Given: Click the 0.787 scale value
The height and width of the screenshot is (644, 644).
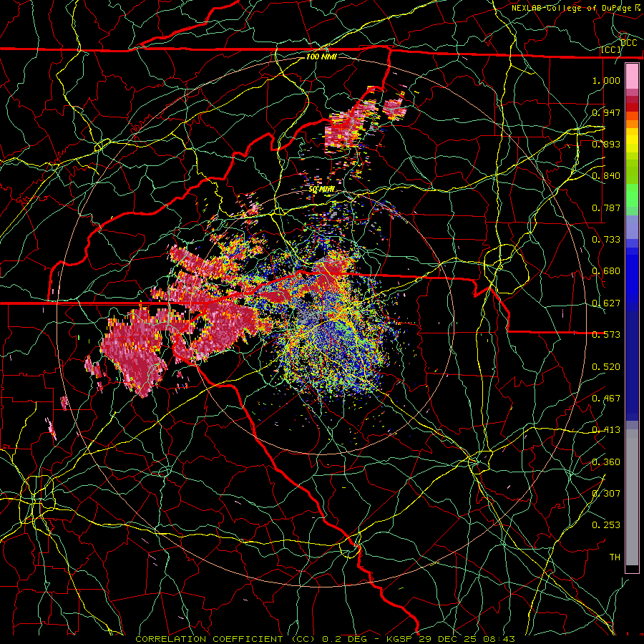Looking at the screenshot, I should pyautogui.click(x=606, y=208).
